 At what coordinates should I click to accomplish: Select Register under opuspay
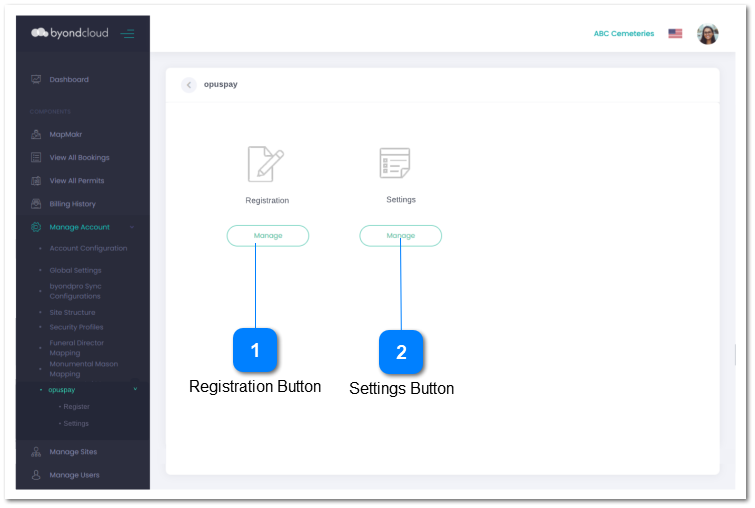pos(76,407)
